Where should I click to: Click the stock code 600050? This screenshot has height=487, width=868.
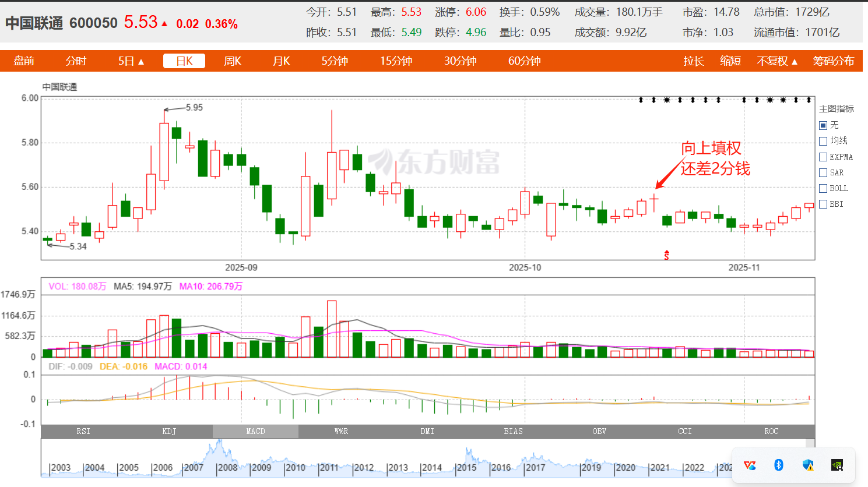tap(93, 23)
